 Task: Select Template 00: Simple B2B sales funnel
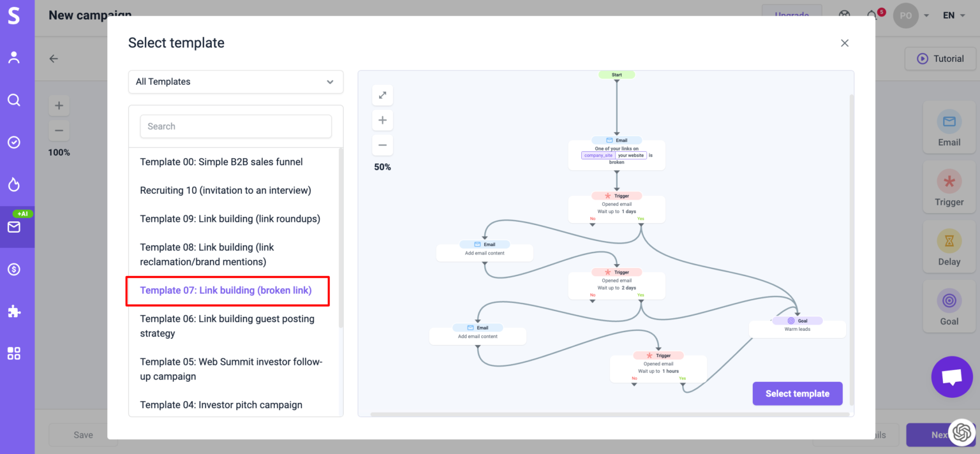point(221,162)
